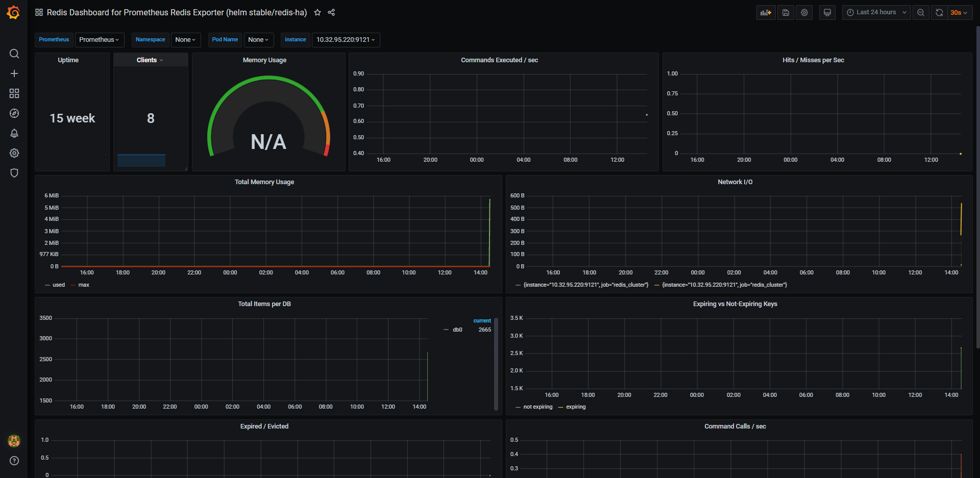980x478 pixels.
Task: Click the Clients sparkline bar
Action: [x=141, y=160]
